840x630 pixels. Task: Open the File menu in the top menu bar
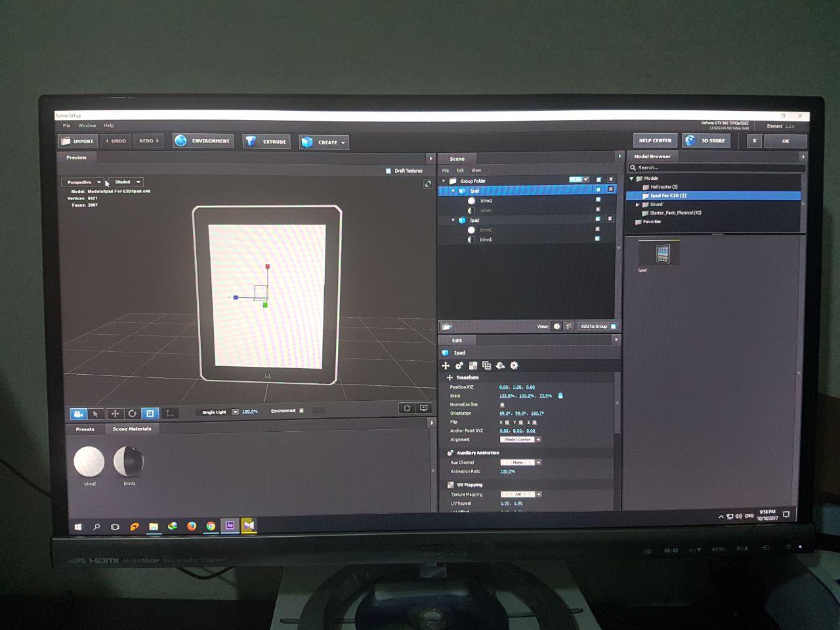pyautogui.click(x=67, y=125)
